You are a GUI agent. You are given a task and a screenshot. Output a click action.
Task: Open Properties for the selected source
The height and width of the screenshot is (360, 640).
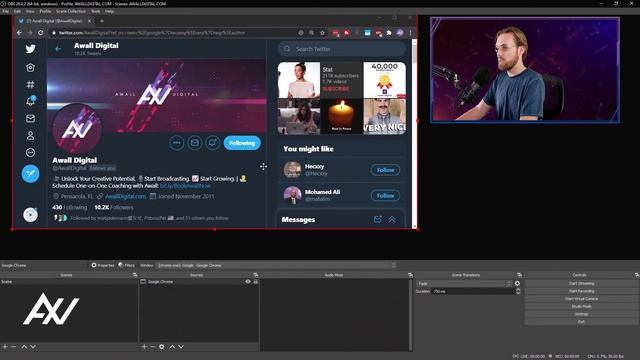click(x=103, y=265)
